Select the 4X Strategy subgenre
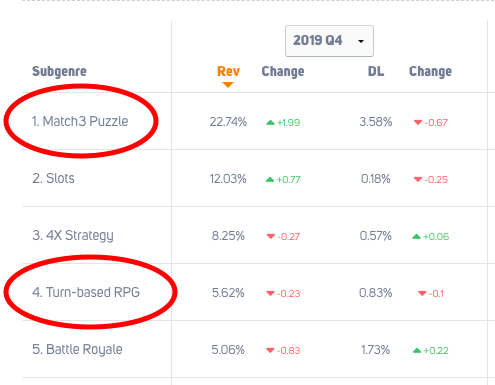495x385 pixels. (x=73, y=235)
